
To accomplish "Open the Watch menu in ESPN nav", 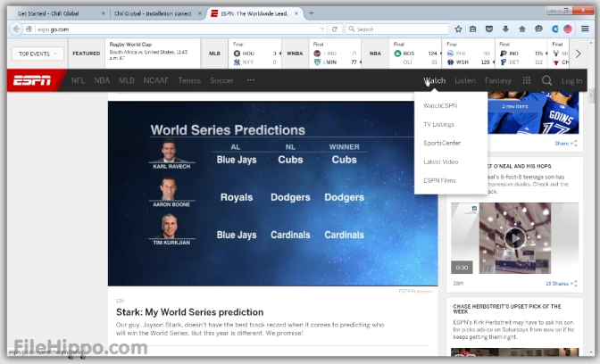I will (x=434, y=80).
